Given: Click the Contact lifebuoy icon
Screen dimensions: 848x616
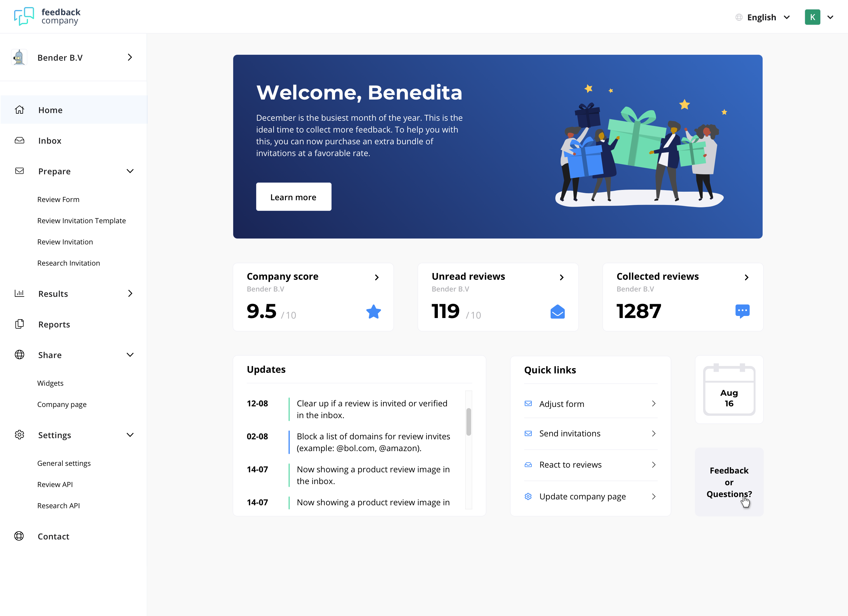Looking at the screenshot, I should (19, 536).
